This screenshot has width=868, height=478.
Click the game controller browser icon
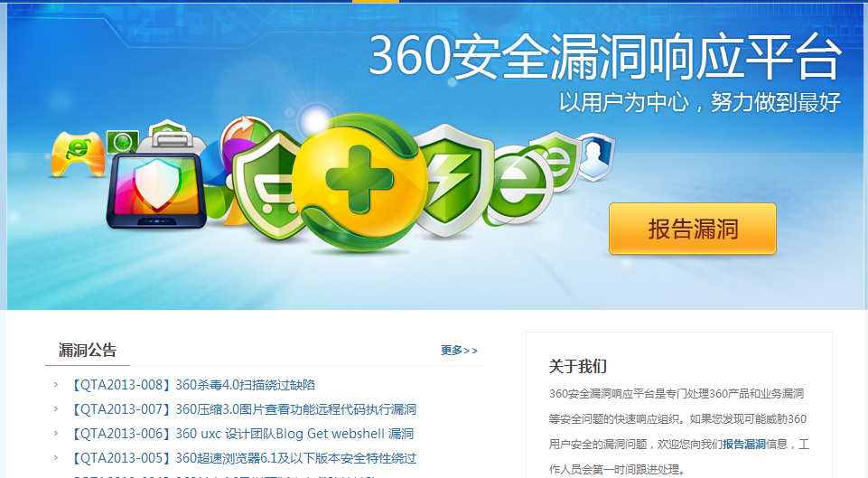pyautogui.click(x=78, y=154)
